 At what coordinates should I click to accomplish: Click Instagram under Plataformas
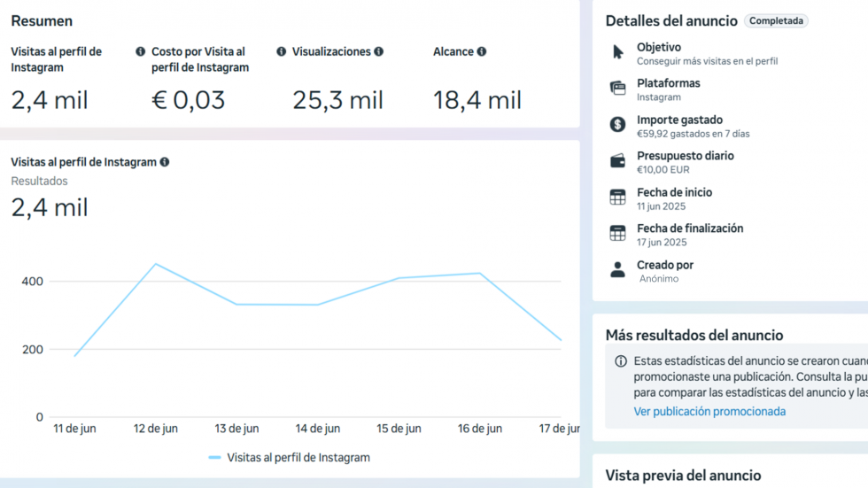click(x=659, y=97)
